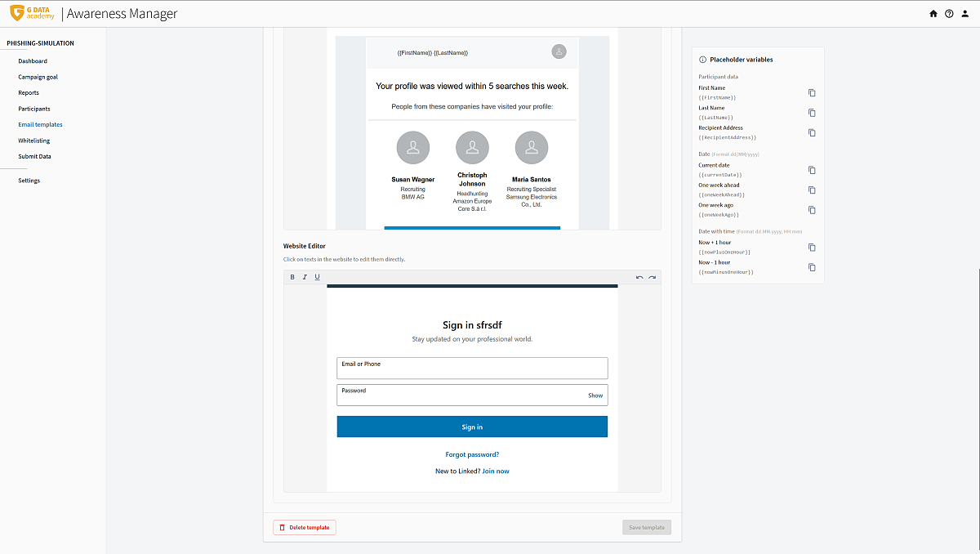Redo edit in Website Editor
Screen dimensions: 980x554
coord(652,278)
